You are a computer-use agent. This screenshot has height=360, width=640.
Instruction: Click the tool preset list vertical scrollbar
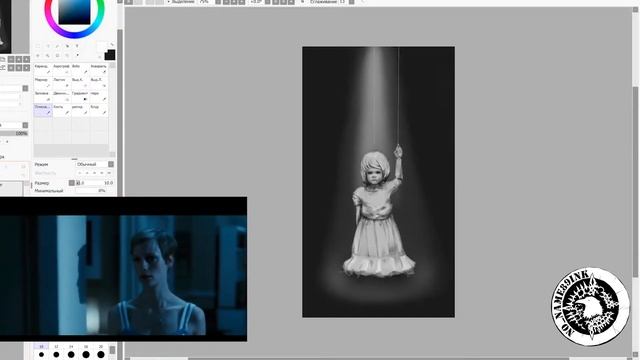click(x=112, y=109)
